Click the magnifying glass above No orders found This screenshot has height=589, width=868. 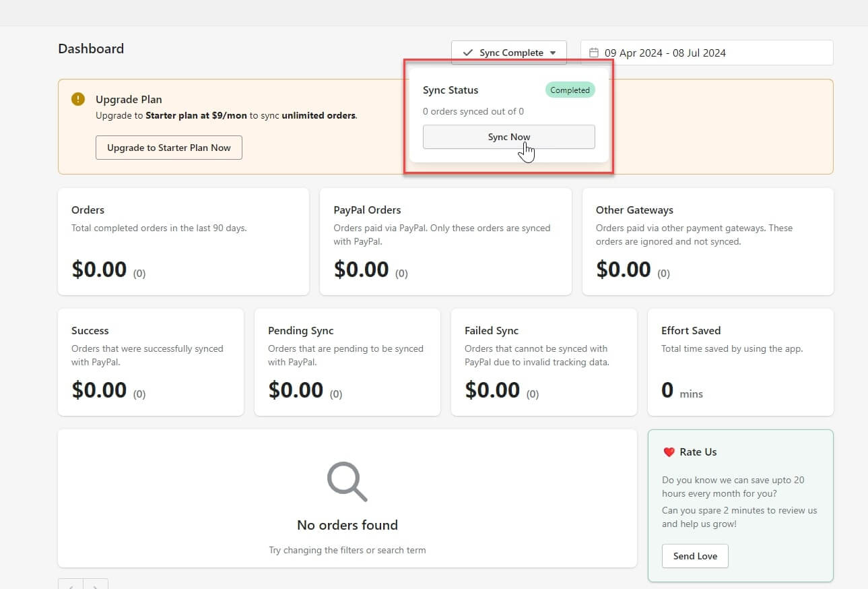coord(346,480)
